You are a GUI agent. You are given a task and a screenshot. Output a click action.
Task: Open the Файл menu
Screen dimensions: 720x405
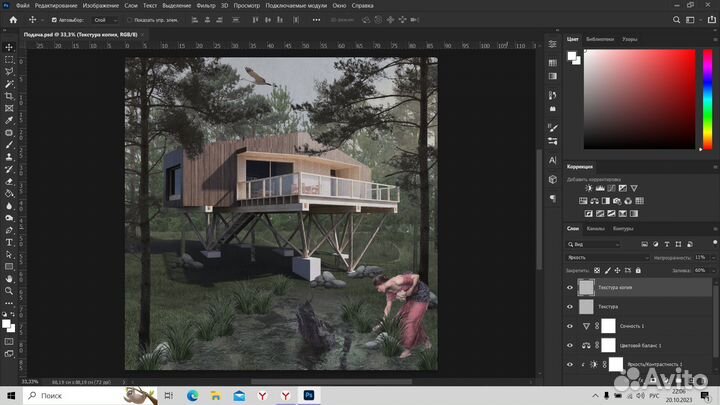coord(22,6)
